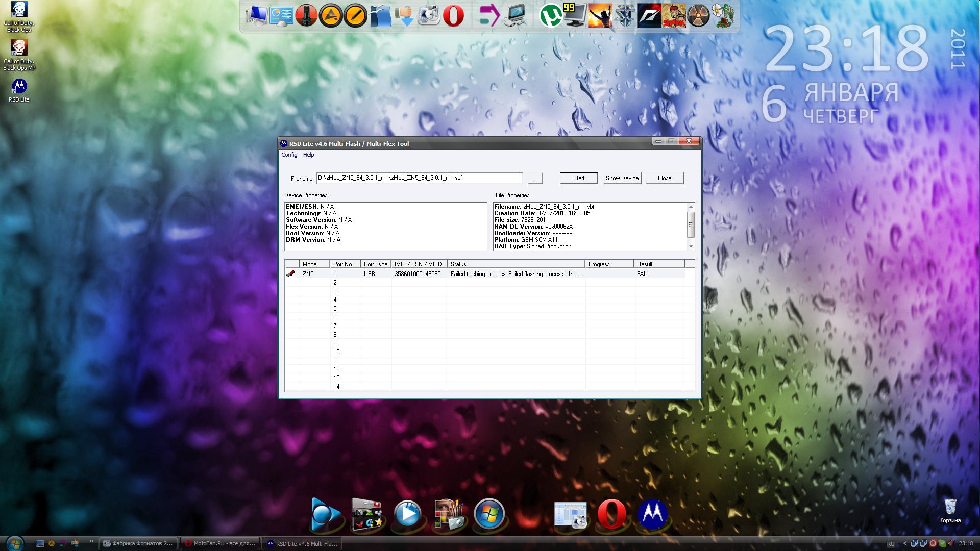980x551 pixels.
Task: Click the purple arrow icon in top dock
Action: click(489, 15)
